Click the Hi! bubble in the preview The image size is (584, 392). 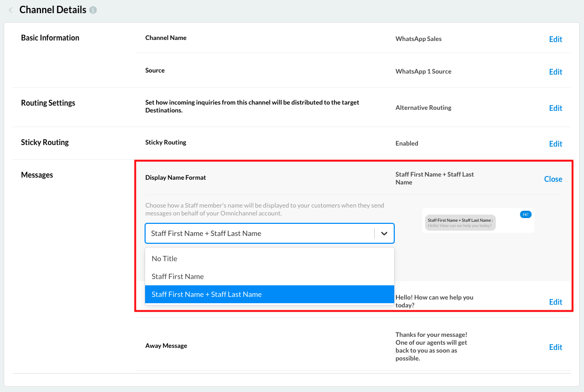(x=526, y=214)
